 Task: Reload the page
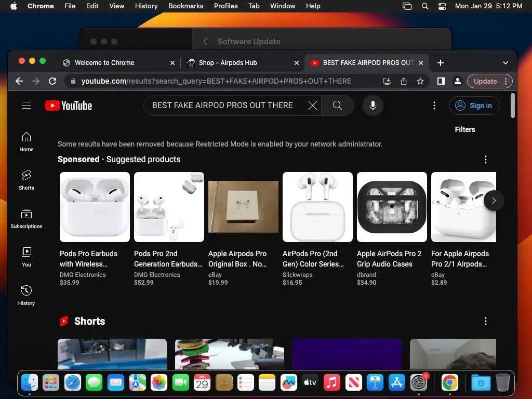coord(52,81)
